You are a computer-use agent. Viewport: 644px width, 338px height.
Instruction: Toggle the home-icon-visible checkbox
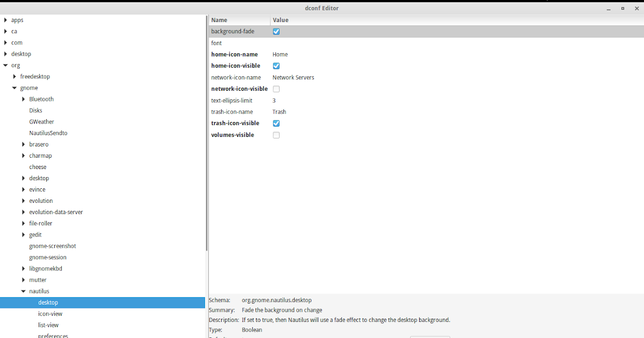click(276, 66)
